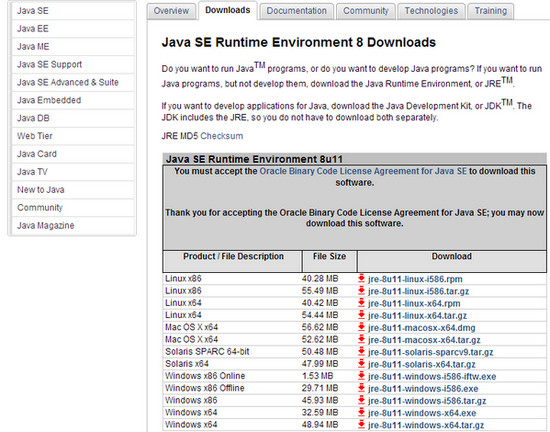Open Java Magazine sidebar link

73,225
